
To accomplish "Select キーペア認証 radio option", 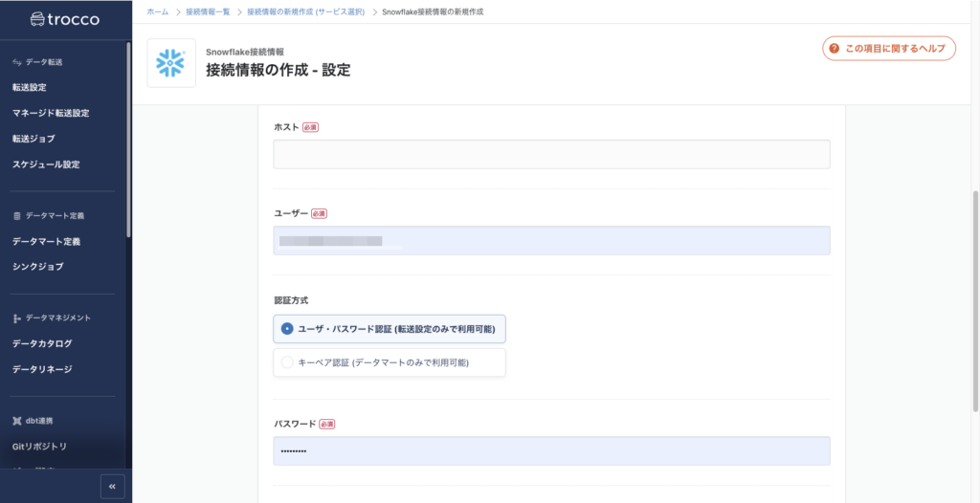I will pos(287,362).
